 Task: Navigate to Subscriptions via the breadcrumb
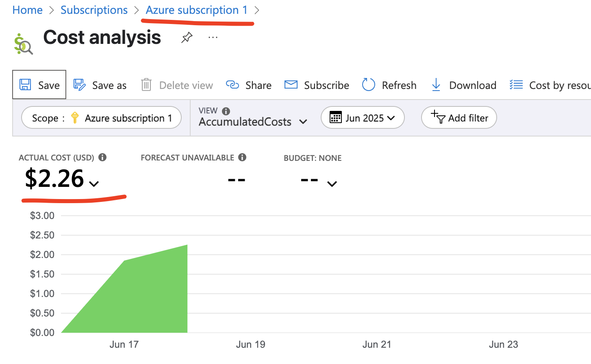(x=94, y=10)
